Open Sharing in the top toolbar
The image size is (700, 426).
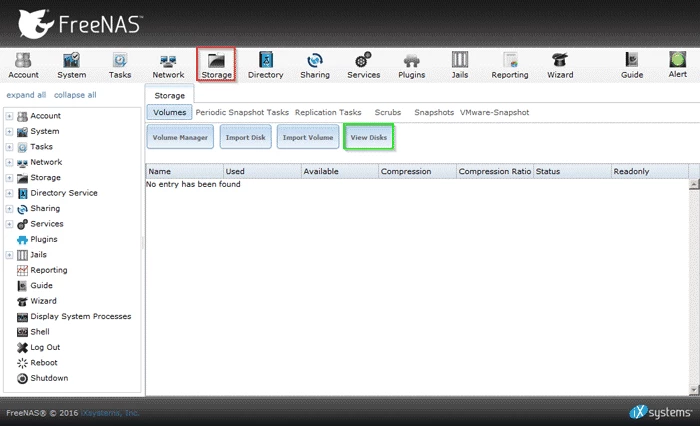[x=315, y=65]
